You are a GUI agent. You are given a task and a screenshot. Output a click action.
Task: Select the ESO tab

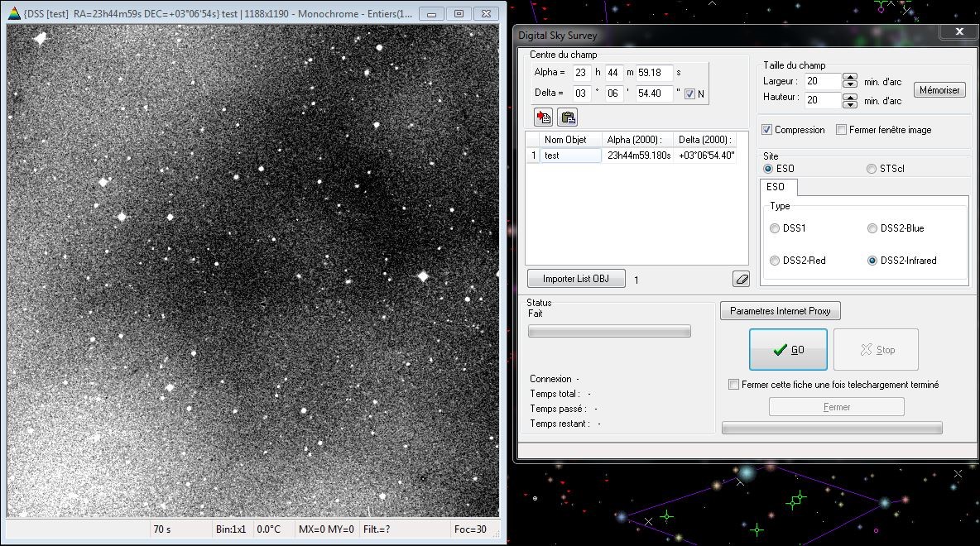pos(776,187)
